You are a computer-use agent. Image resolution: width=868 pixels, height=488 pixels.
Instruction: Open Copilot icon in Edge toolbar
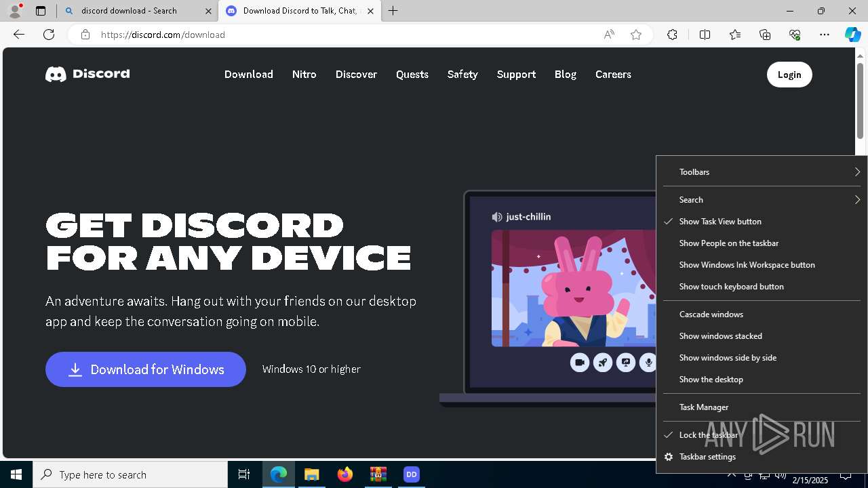tap(852, 35)
